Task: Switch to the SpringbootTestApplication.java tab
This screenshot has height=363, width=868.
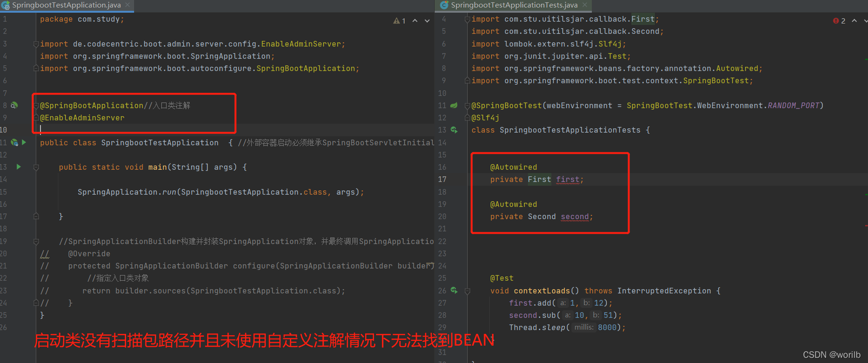Action: 66,5
